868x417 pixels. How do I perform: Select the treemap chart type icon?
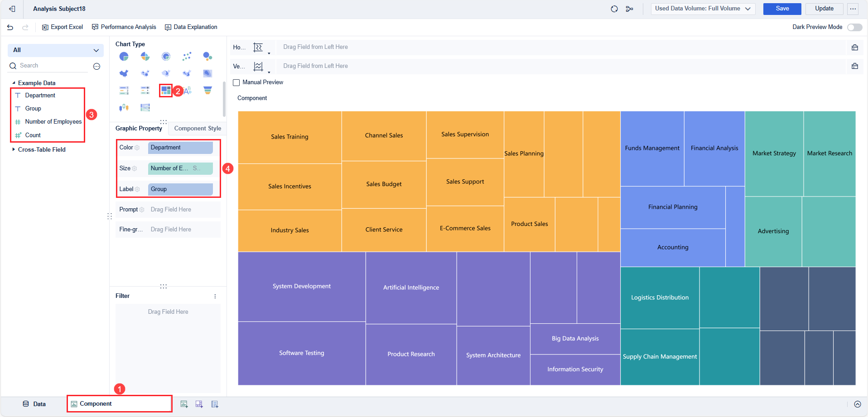(x=166, y=90)
